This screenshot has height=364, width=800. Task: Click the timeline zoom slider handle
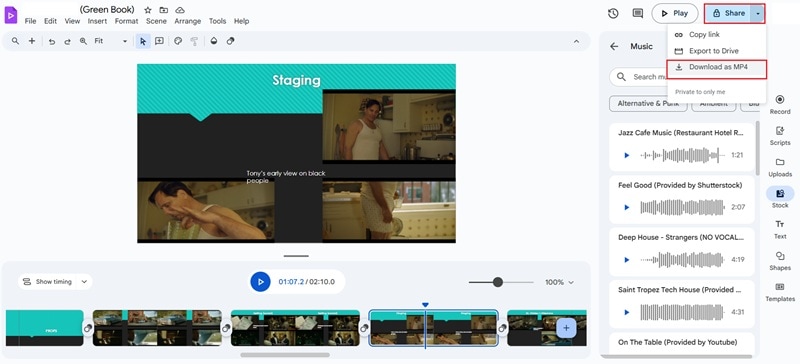[498, 282]
